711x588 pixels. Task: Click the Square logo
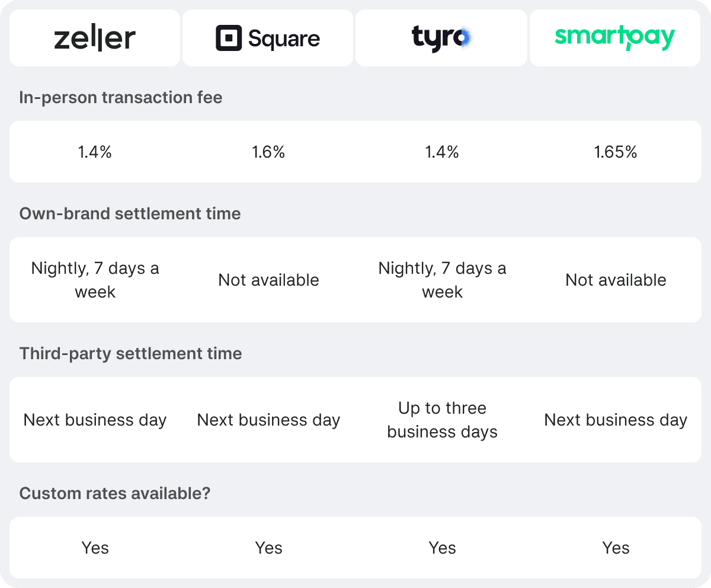pos(268,39)
